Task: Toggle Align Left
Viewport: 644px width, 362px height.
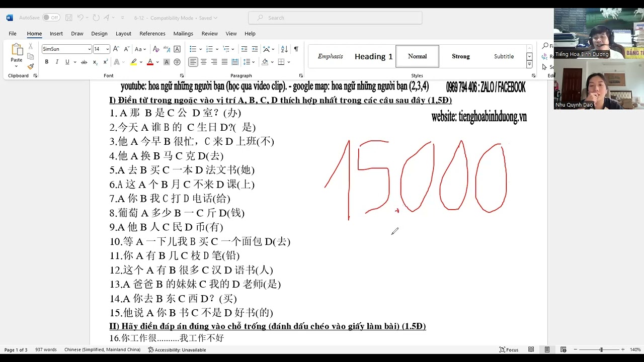Action: [193, 62]
